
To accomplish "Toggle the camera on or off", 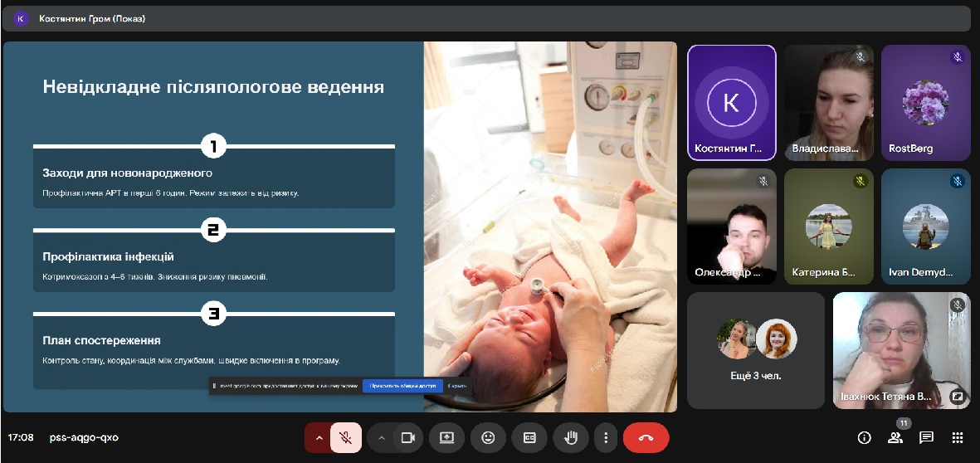I will [x=407, y=437].
